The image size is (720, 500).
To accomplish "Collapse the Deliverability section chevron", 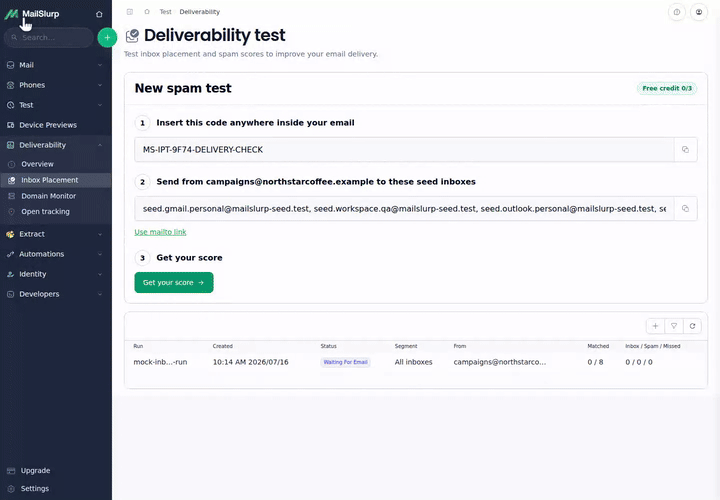I will tap(100, 145).
